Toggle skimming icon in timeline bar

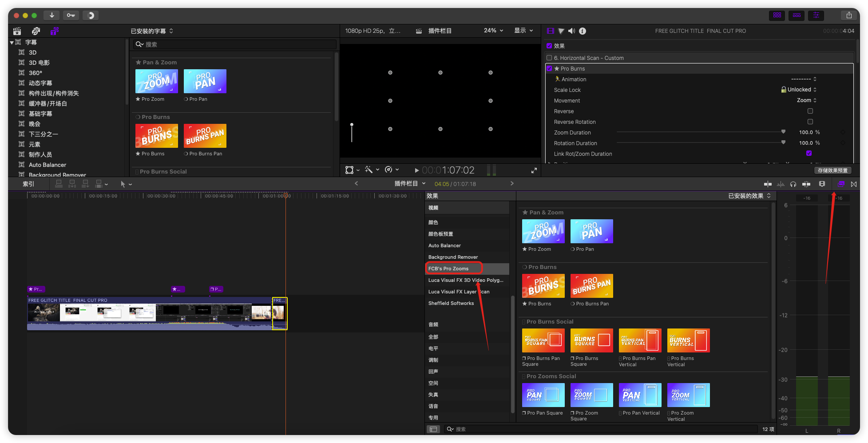click(768, 184)
